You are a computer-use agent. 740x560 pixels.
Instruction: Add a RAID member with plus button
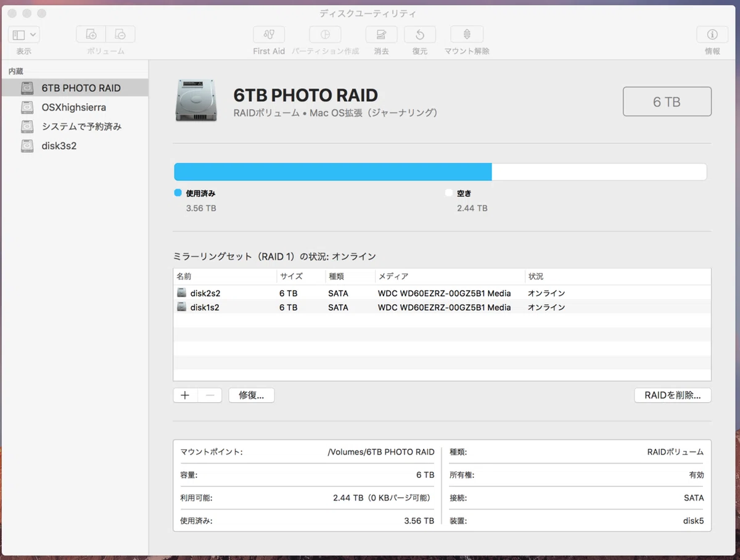click(185, 395)
